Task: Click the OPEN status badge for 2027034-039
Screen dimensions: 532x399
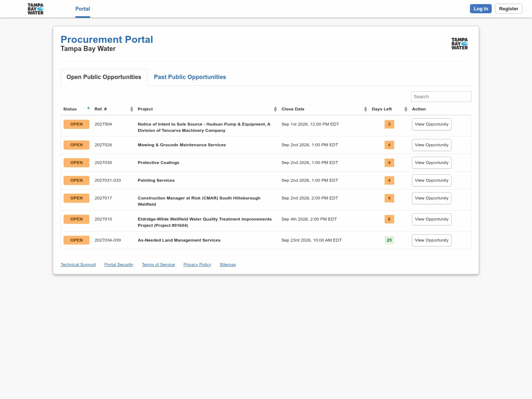Action: [76, 240]
